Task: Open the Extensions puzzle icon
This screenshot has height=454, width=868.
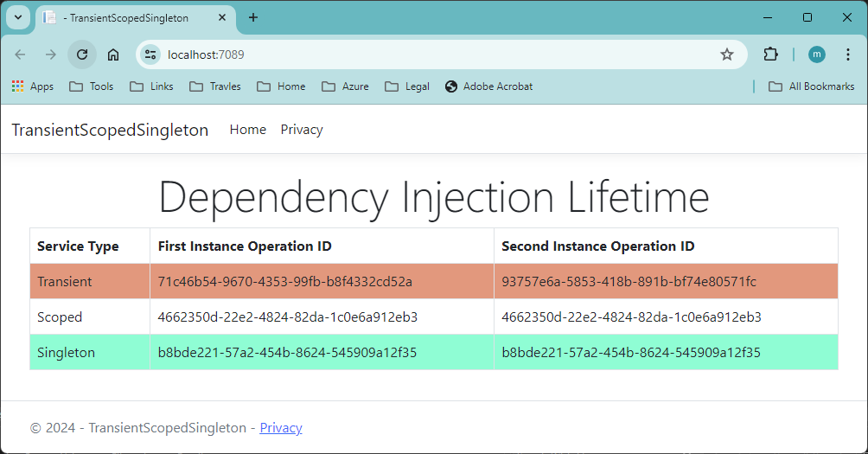Action: click(770, 54)
